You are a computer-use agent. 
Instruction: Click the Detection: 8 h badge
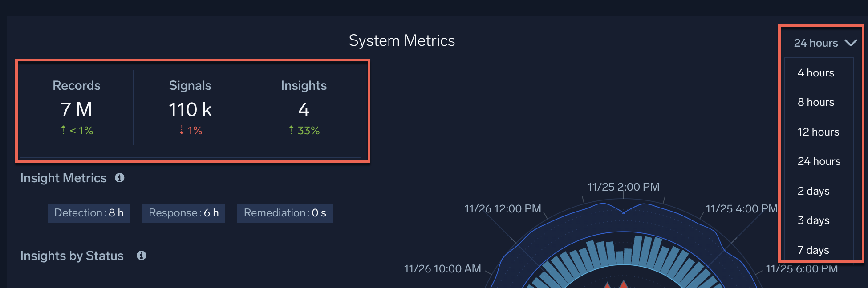89,213
